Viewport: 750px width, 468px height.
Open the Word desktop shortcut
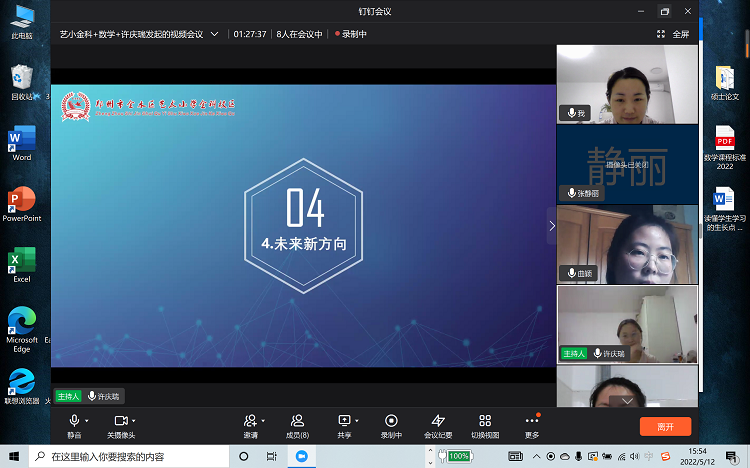[21, 141]
